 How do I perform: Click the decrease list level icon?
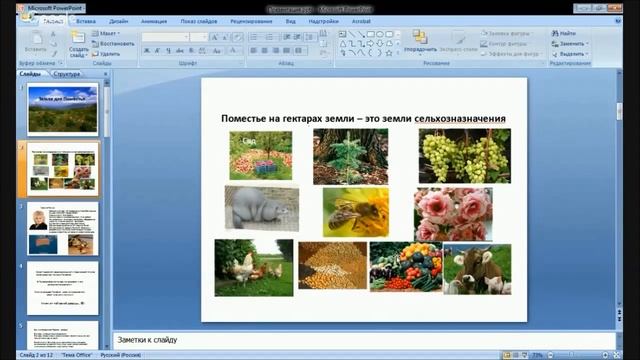coord(287,37)
